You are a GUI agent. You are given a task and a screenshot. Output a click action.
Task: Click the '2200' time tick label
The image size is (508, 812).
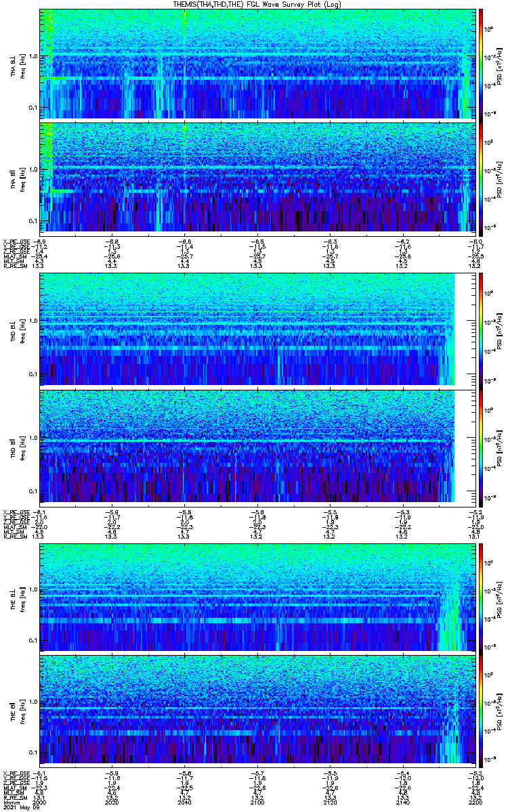coord(475,803)
